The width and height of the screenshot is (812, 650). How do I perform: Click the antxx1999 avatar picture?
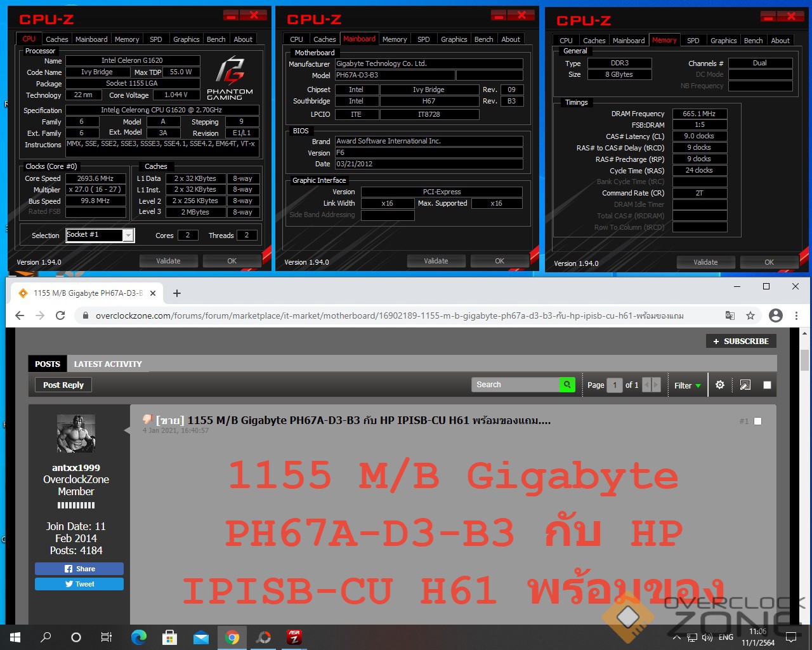click(76, 434)
